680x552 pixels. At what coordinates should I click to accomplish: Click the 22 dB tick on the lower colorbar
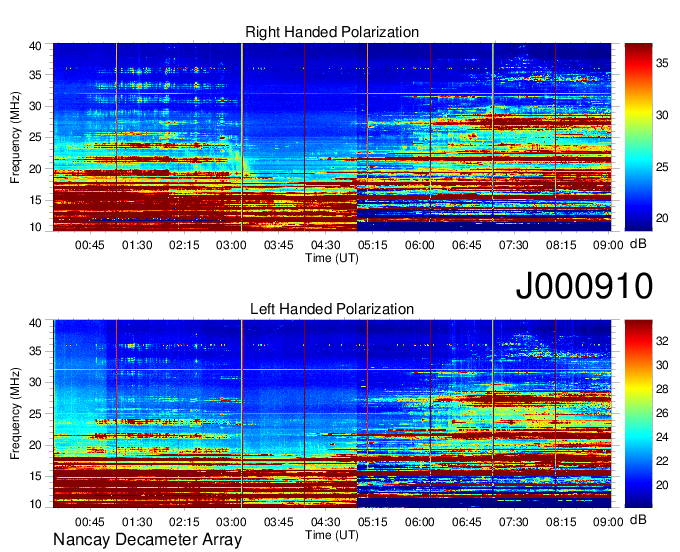click(x=662, y=461)
